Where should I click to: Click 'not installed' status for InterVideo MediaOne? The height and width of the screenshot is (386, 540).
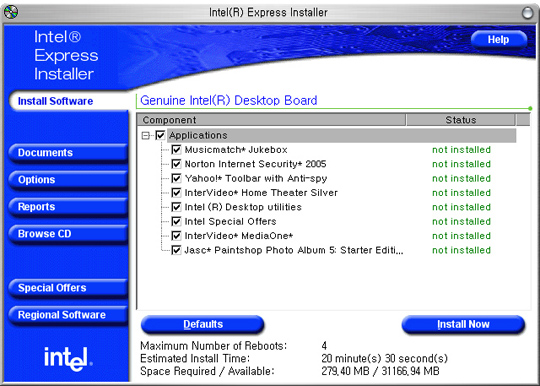click(x=461, y=236)
